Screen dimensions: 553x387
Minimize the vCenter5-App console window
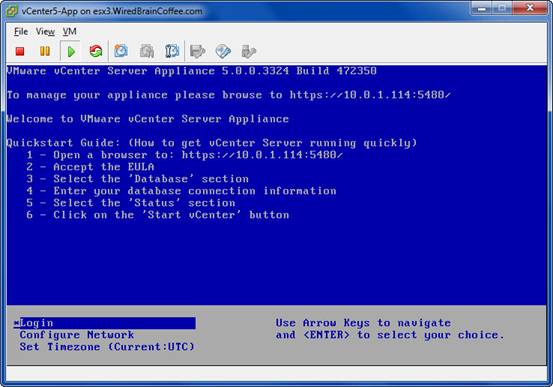[482, 8]
